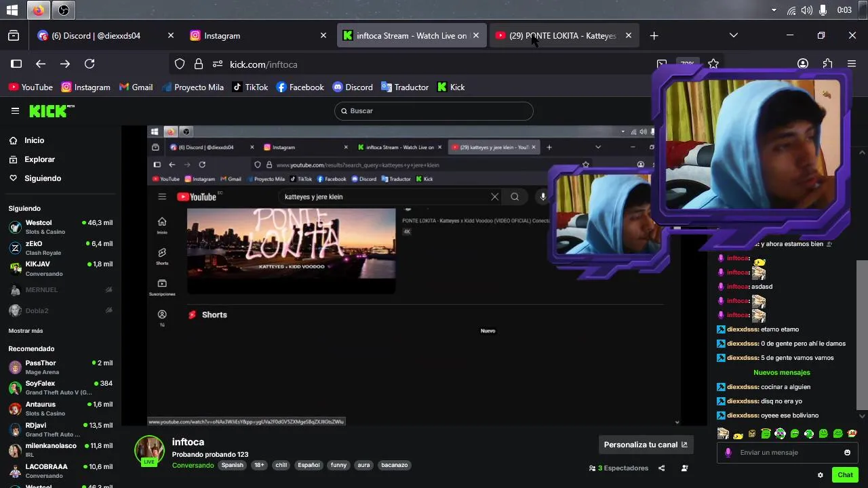Screen dimensions: 868x488
Task: Open the Firefox extensions menu
Action: [x=827, y=64]
